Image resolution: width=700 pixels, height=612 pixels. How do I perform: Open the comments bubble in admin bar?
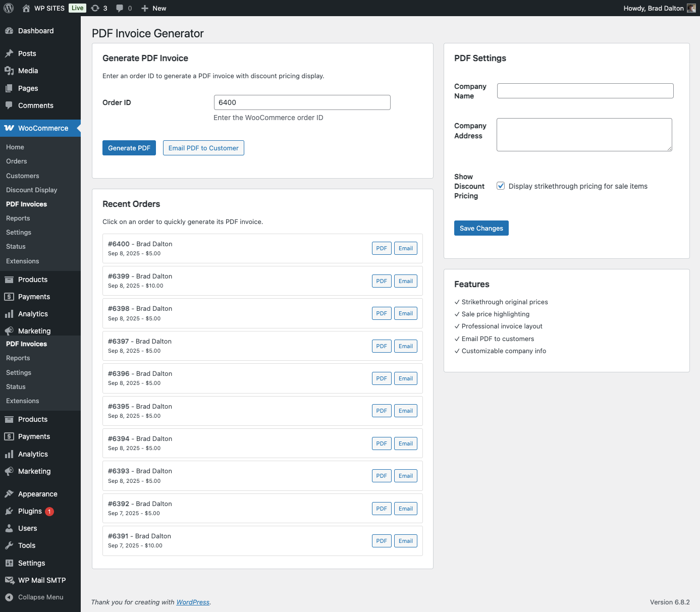coord(120,8)
